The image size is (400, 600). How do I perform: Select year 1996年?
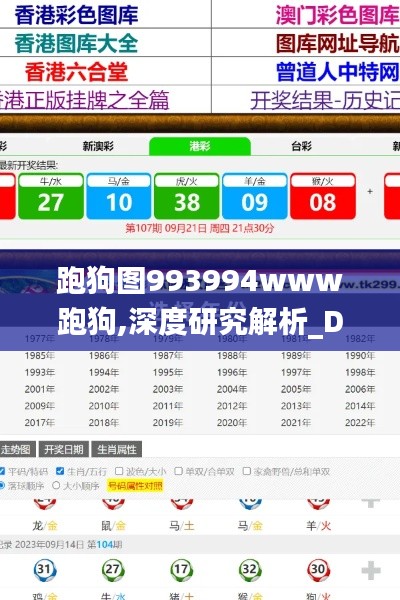click(232, 372)
